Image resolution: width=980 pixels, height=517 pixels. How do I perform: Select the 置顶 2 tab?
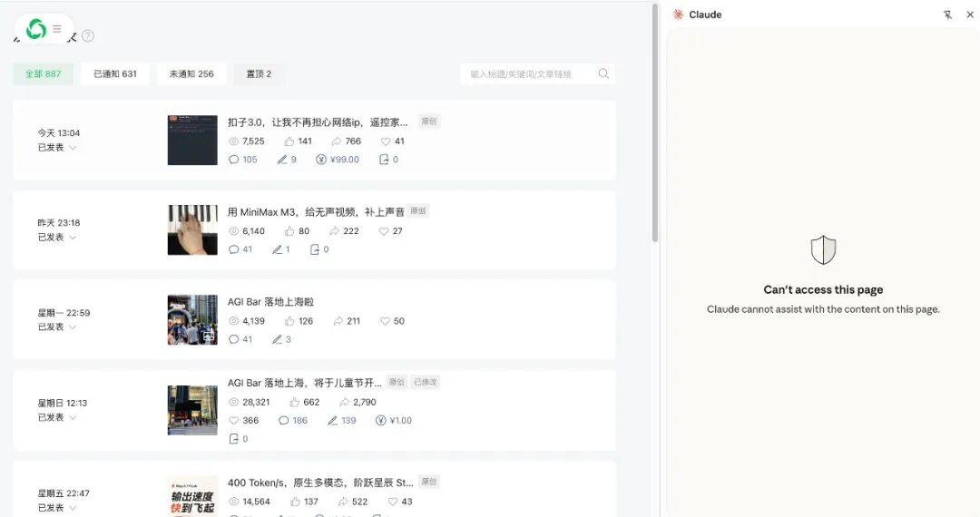(x=259, y=73)
